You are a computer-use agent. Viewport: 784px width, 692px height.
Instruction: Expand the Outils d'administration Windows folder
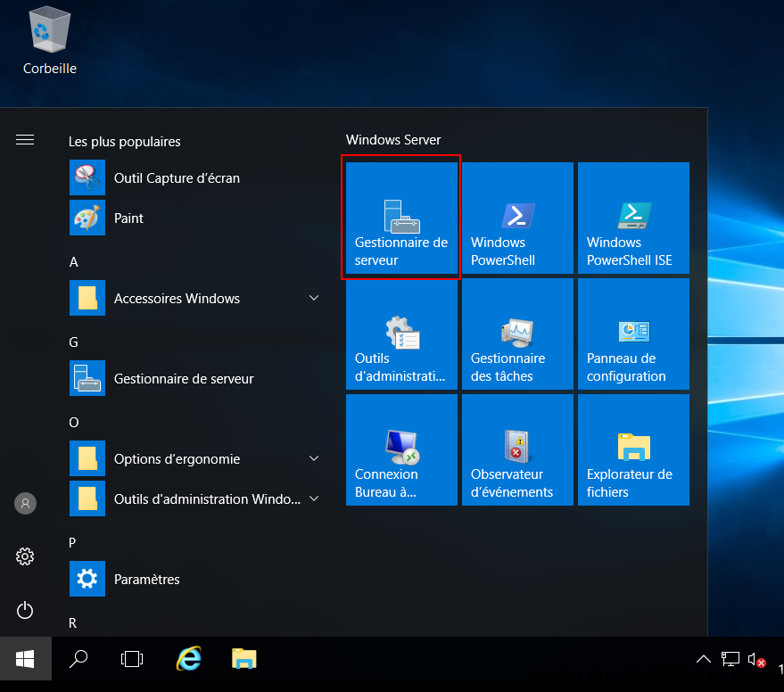[x=195, y=498]
